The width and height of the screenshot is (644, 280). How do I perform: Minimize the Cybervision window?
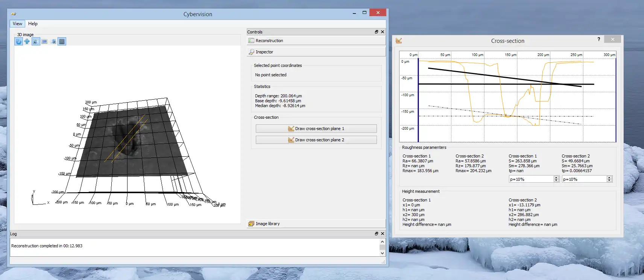click(354, 13)
